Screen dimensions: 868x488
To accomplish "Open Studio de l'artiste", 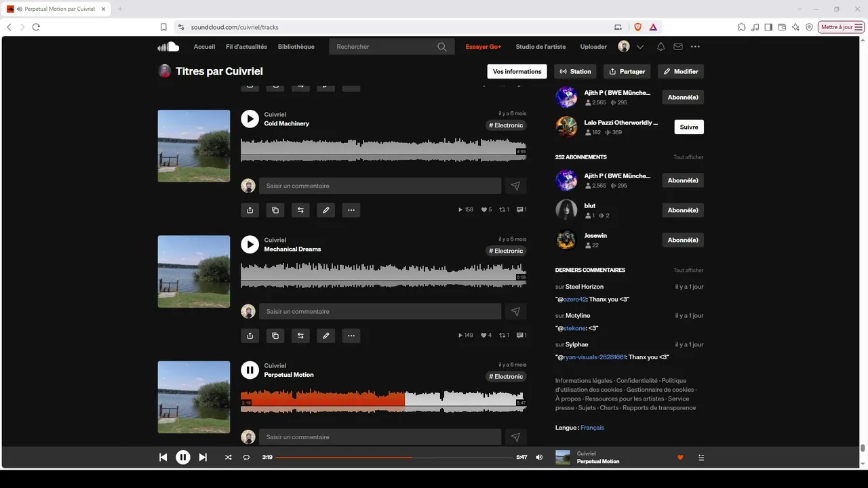I will point(541,47).
